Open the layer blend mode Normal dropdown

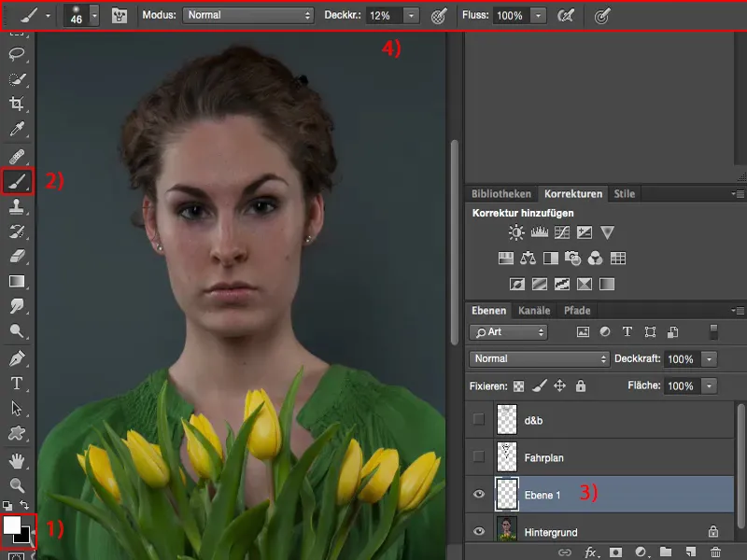click(540, 358)
